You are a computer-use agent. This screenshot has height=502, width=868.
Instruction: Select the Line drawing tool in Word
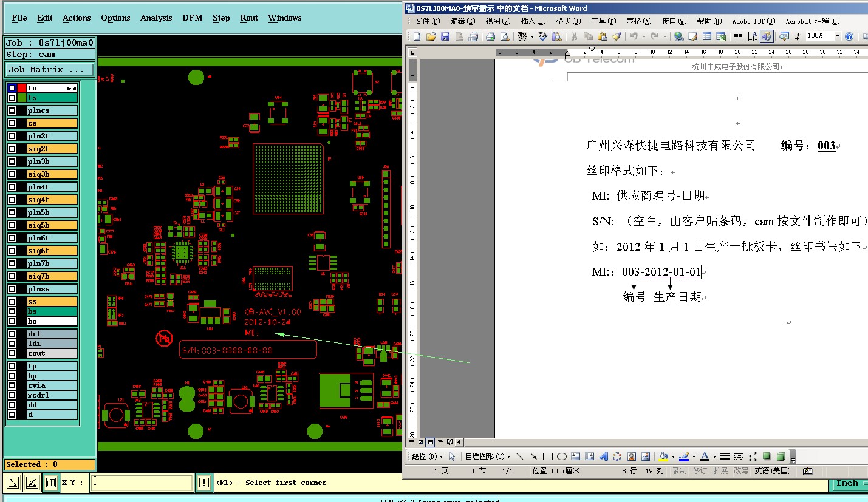[519, 456]
